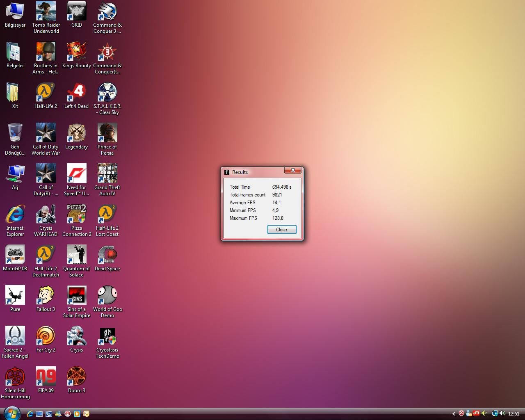Select the Crysis WARHEAD shortcut
Image resolution: width=525 pixels, height=420 pixels.
(46, 220)
